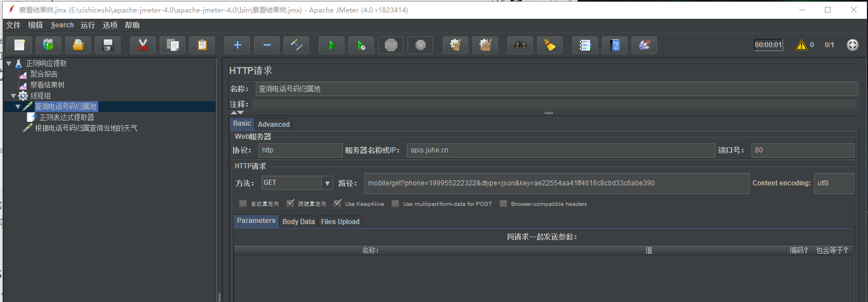The height and width of the screenshot is (302, 868).
Task: Check the 自动重定向 checkbox
Action: click(x=243, y=204)
